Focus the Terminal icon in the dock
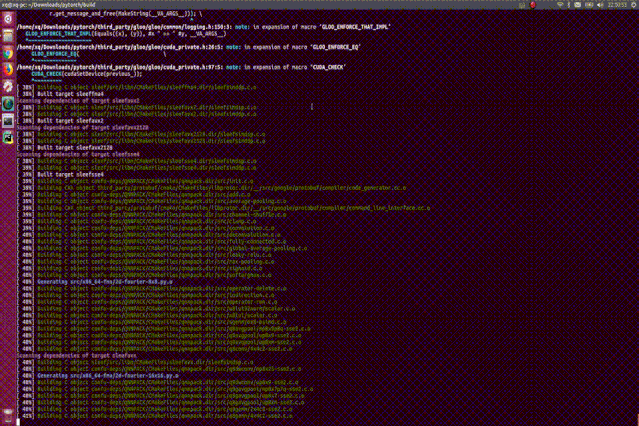639x426 pixels. (8, 121)
